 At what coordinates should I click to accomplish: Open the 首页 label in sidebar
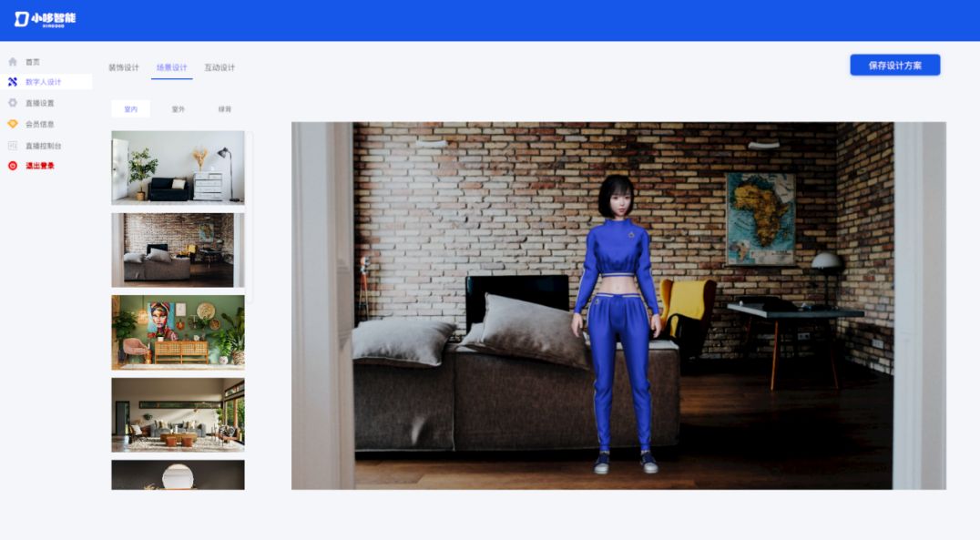(33, 62)
